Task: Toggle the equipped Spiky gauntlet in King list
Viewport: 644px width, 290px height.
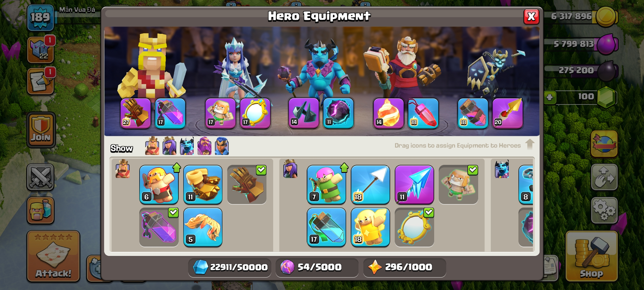Action: (x=247, y=184)
